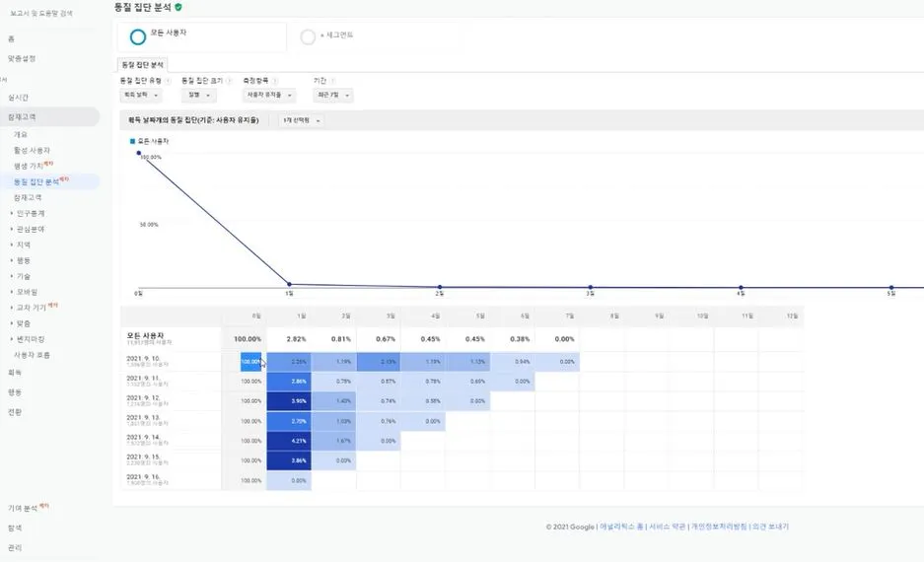Click the 1.67% cell for 2021. 9. 14.
This screenshot has width=924, height=562.
coord(333,441)
